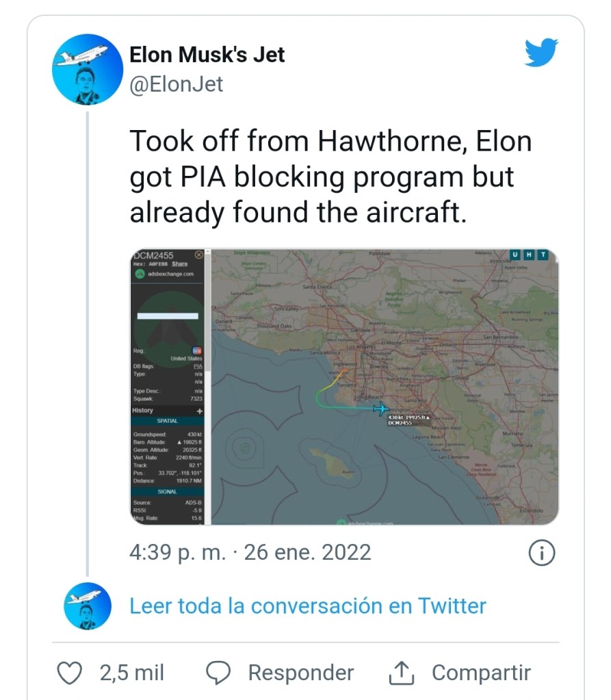The width and height of the screenshot is (611, 700).
Task: Click the Twitter bird logo
Action: tap(541, 53)
